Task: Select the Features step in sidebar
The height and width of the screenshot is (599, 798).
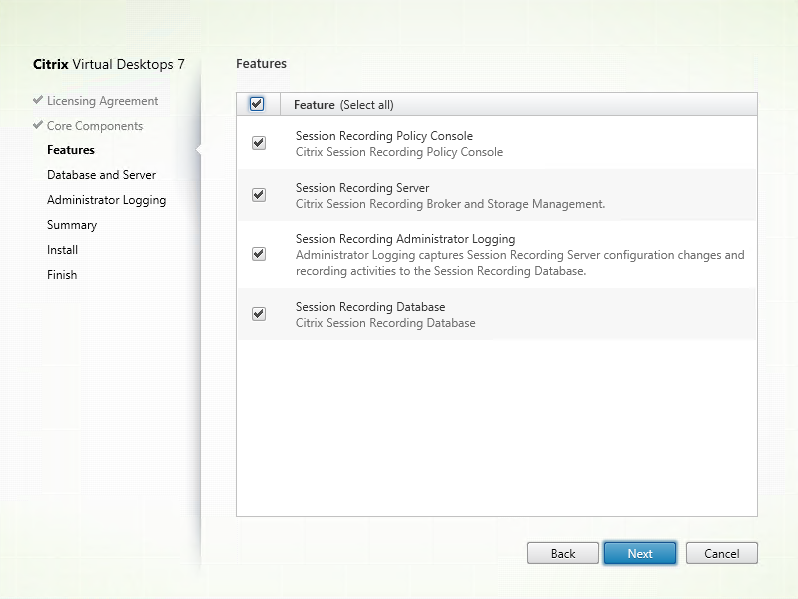Action: tap(71, 150)
